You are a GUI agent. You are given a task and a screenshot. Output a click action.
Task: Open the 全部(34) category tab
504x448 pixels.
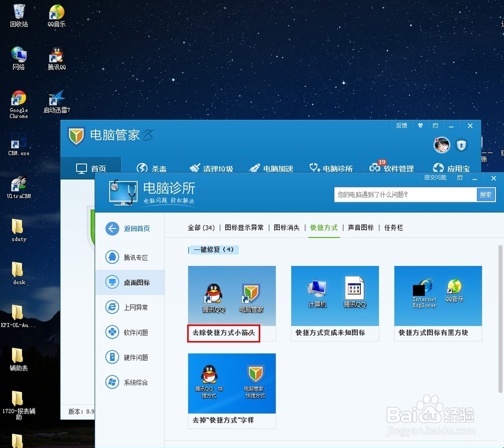click(x=202, y=227)
